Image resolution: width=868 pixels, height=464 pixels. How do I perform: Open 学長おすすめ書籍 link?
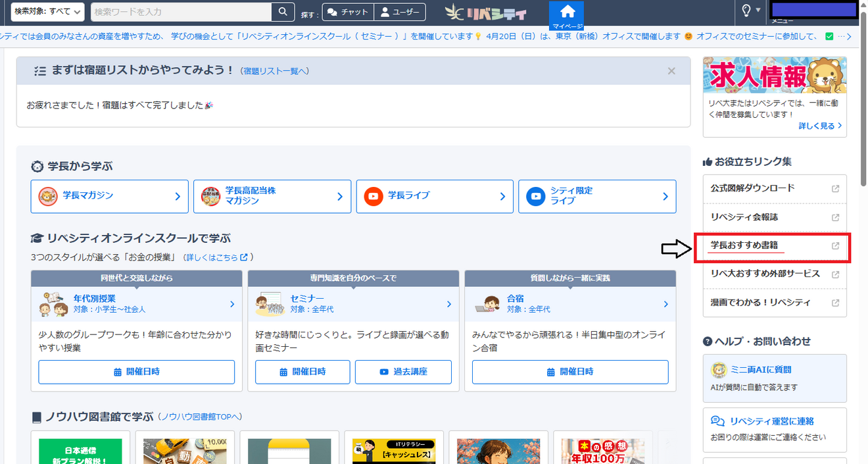pyautogui.click(x=775, y=246)
